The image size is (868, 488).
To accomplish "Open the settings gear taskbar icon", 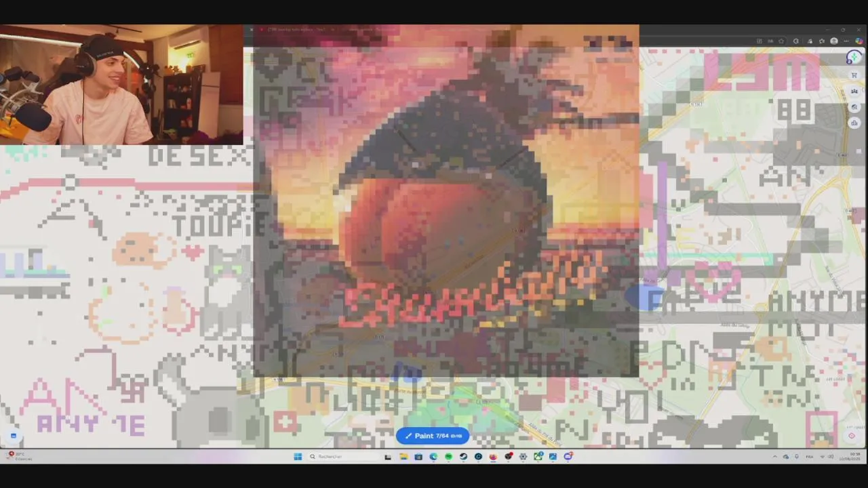I will pyautogui.click(x=523, y=457).
